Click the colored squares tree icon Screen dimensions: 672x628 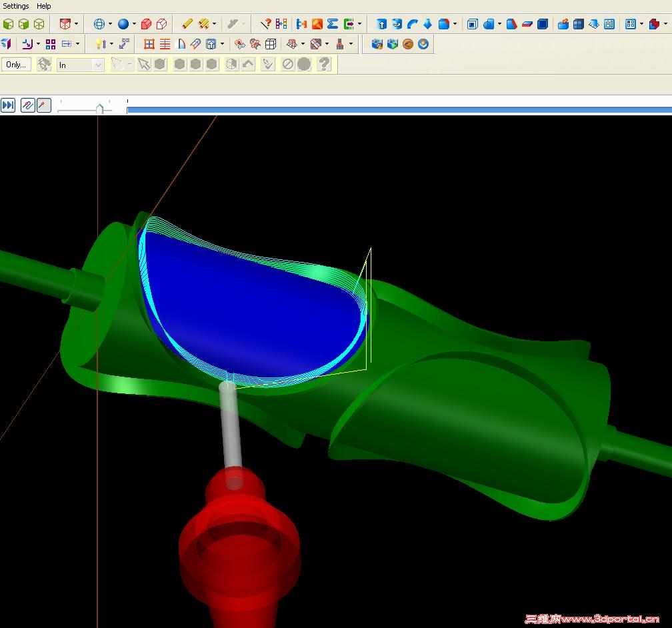coord(281,24)
